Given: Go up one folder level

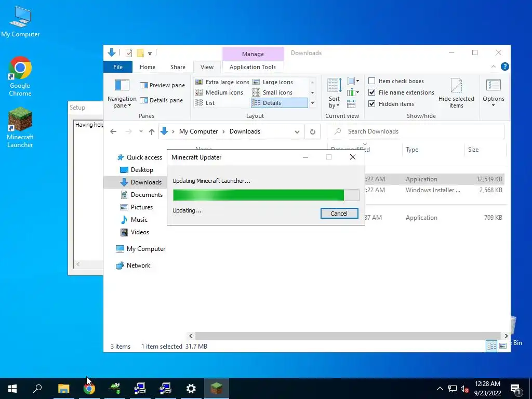Looking at the screenshot, I should point(152,131).
